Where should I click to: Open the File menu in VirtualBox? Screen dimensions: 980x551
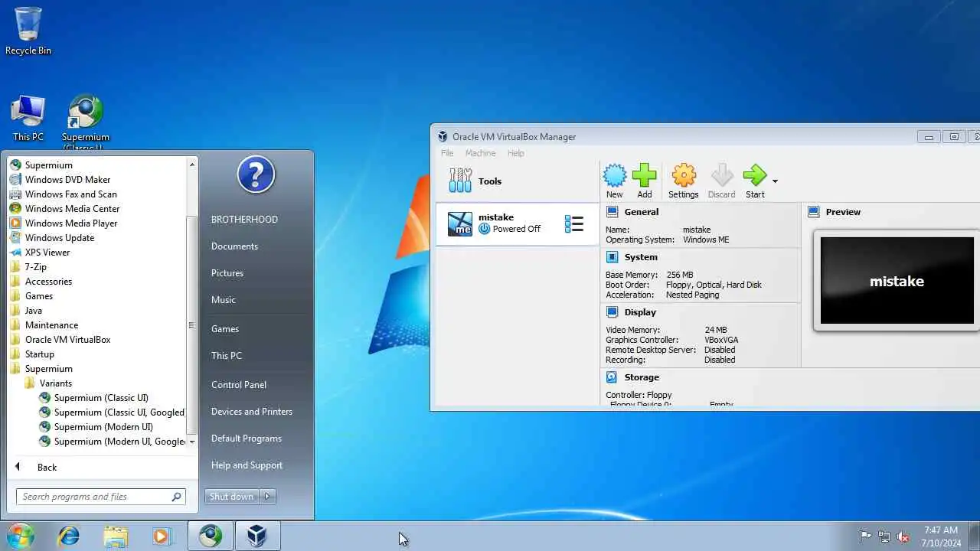(x=447, y=153)
